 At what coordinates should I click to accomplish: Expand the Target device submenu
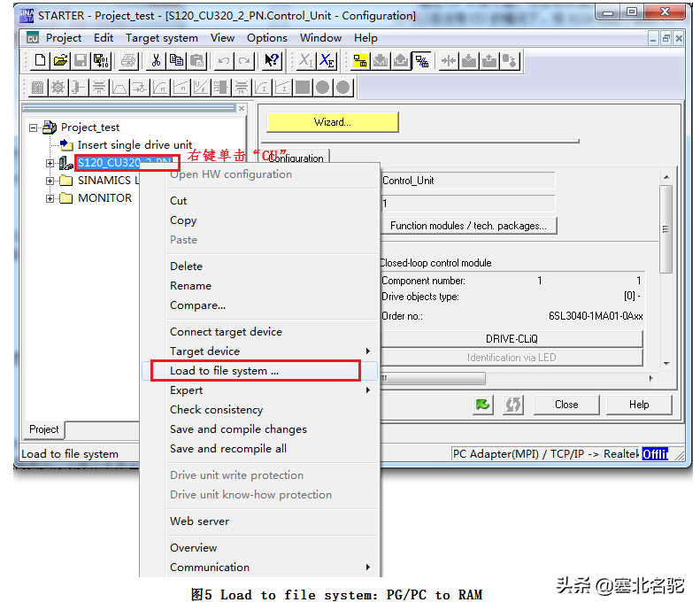(204, 351)
